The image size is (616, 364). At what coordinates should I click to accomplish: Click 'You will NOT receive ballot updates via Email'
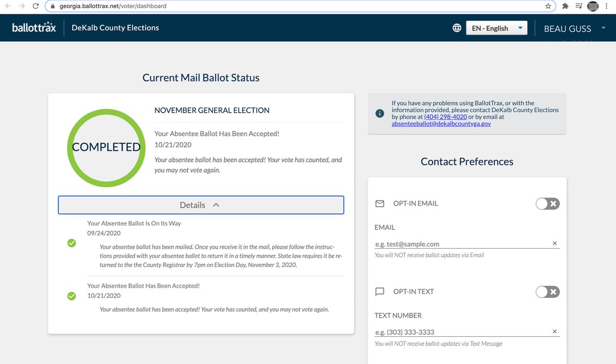coord(429,255)
